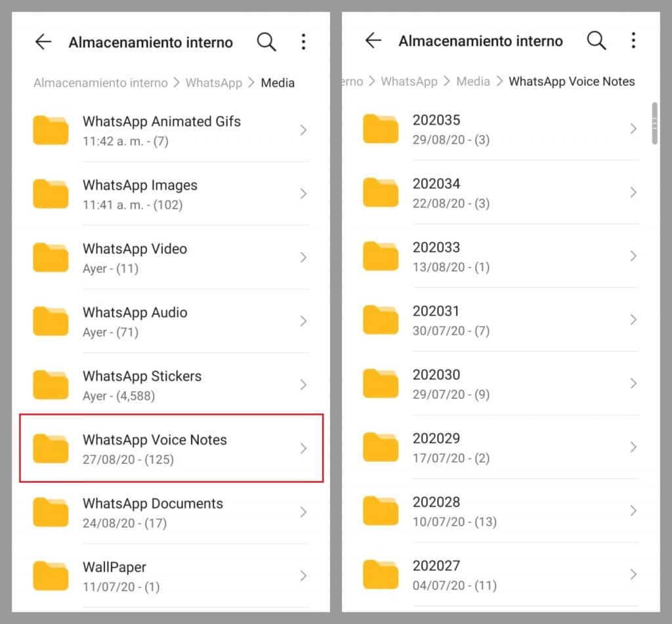This screenshot has width=672, height=624.
Task: Click the WallPaper folder icon
Action: [51, 575]
